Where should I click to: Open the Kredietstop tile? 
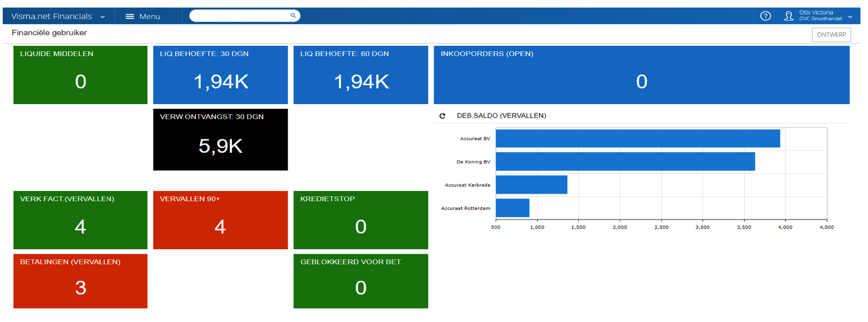[x=361, y=220]
